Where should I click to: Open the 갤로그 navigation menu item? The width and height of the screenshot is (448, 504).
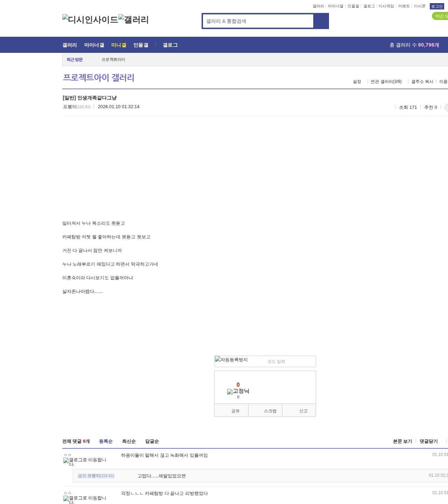[170, 45]
